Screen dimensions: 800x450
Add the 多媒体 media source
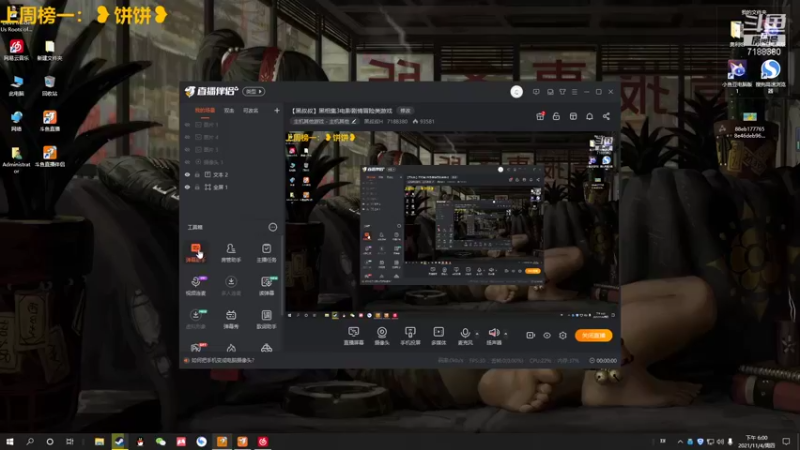pos(438,336)
